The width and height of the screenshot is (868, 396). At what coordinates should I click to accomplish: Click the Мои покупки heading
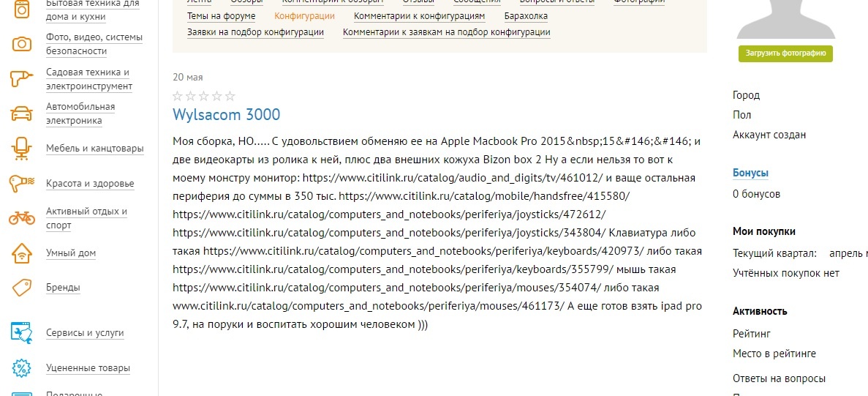764,231
